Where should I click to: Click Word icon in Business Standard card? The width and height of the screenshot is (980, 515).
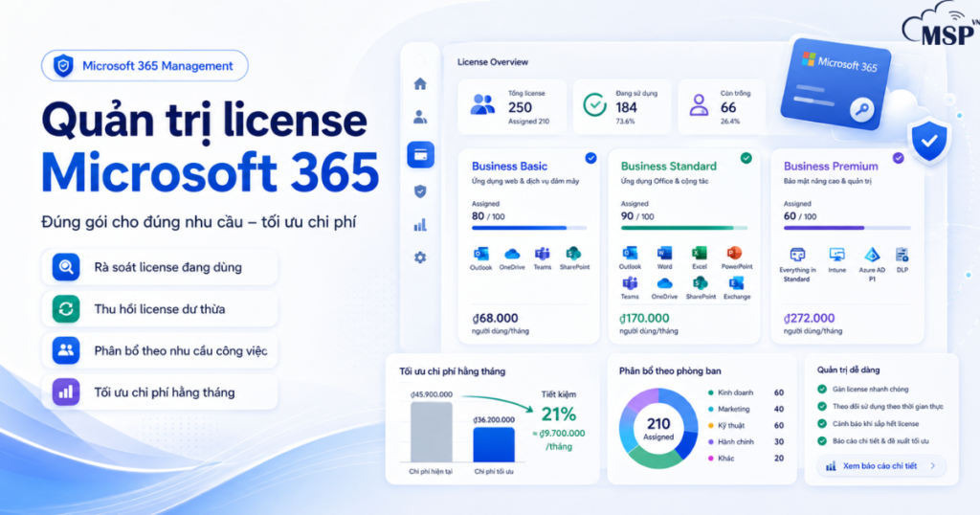coord(664,253)
